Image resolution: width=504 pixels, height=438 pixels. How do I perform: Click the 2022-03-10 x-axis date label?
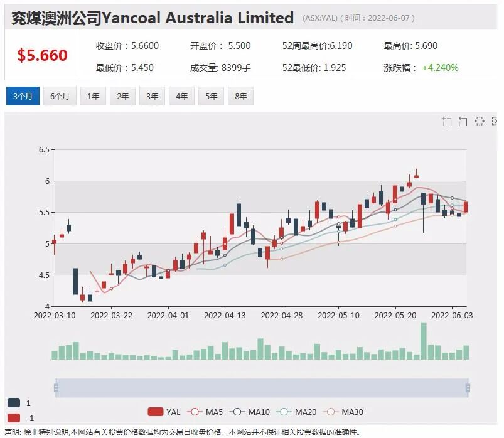click(x=55, y=315)
